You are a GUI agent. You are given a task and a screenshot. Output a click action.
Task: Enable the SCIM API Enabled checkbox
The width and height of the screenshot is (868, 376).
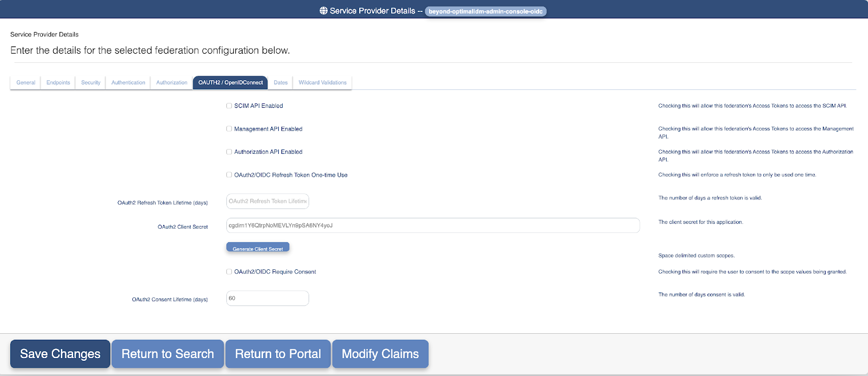(229, 106)
